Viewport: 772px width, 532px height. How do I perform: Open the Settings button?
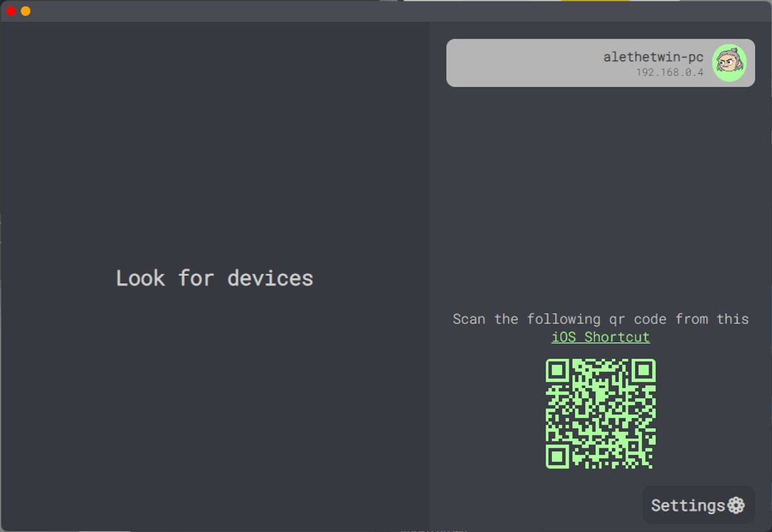(699, 505)
